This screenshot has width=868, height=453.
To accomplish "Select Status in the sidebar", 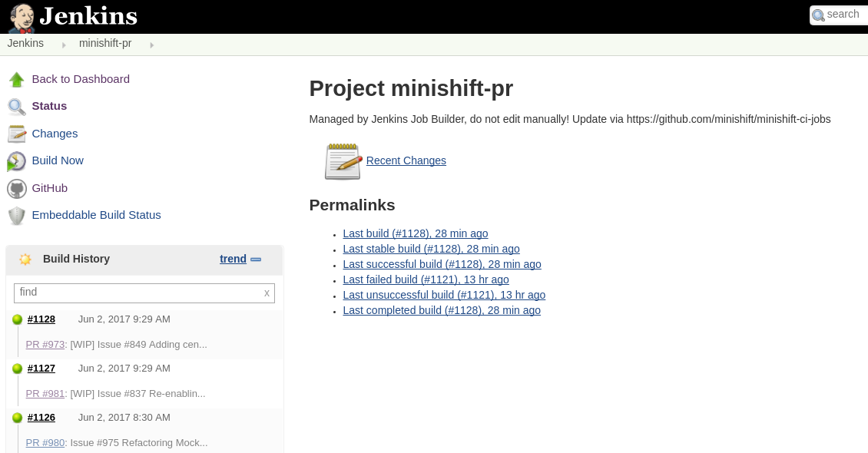I will pos(49,106).
